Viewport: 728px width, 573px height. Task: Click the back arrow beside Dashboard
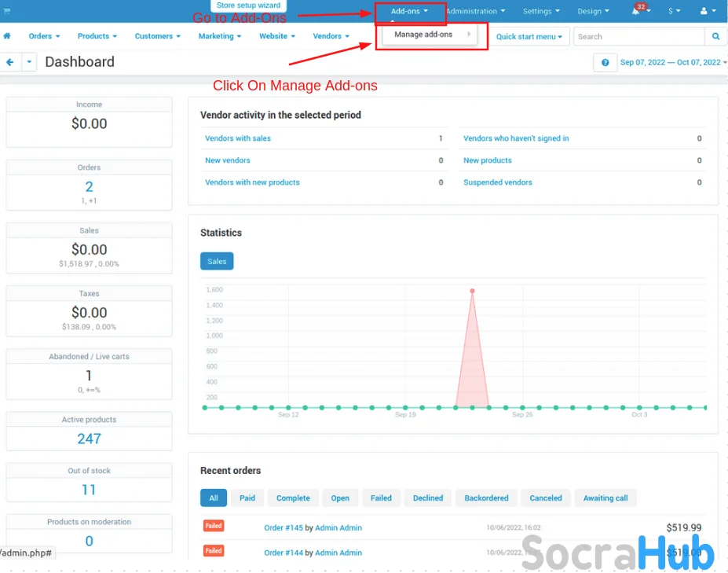click(x=10, y=62)
